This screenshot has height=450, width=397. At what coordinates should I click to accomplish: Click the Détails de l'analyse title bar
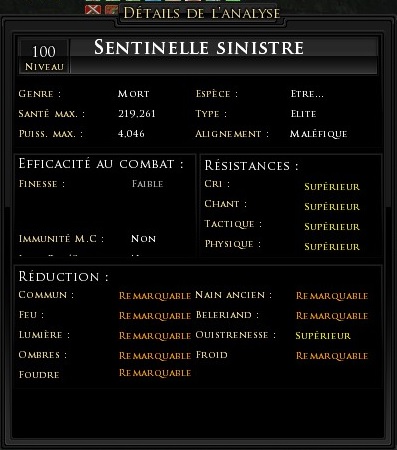pos(201,13)
